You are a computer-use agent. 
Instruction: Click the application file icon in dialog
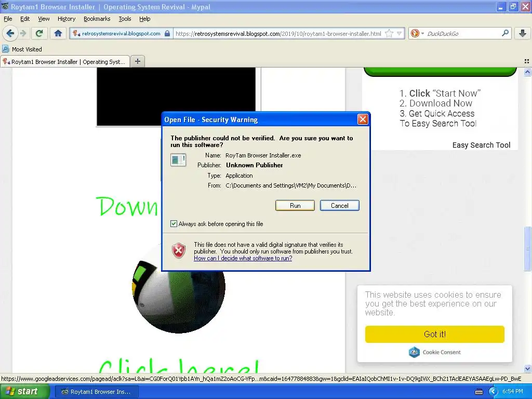(178, 160)
